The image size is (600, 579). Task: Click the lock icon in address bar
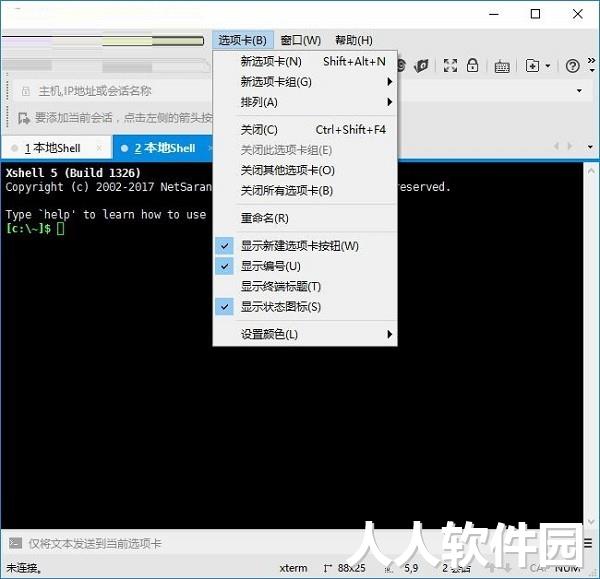(26, 91)
